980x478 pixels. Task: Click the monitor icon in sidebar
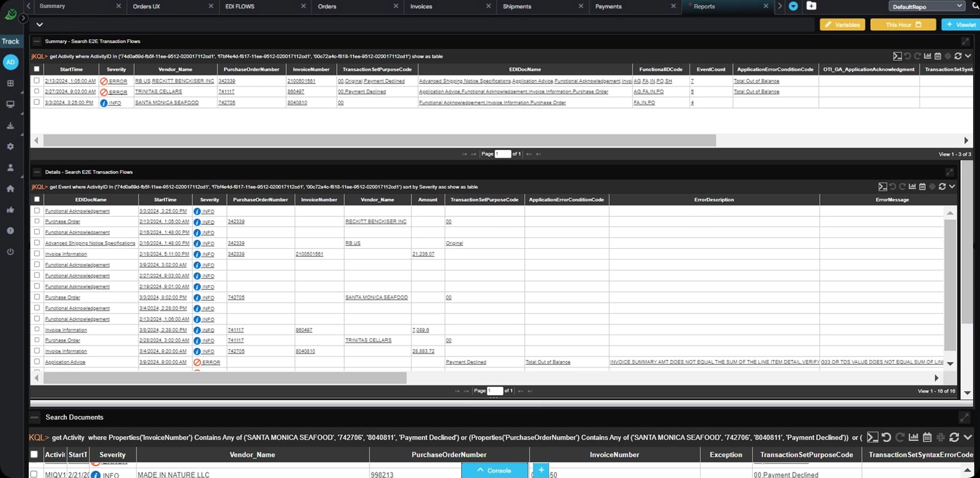(10, 104)
